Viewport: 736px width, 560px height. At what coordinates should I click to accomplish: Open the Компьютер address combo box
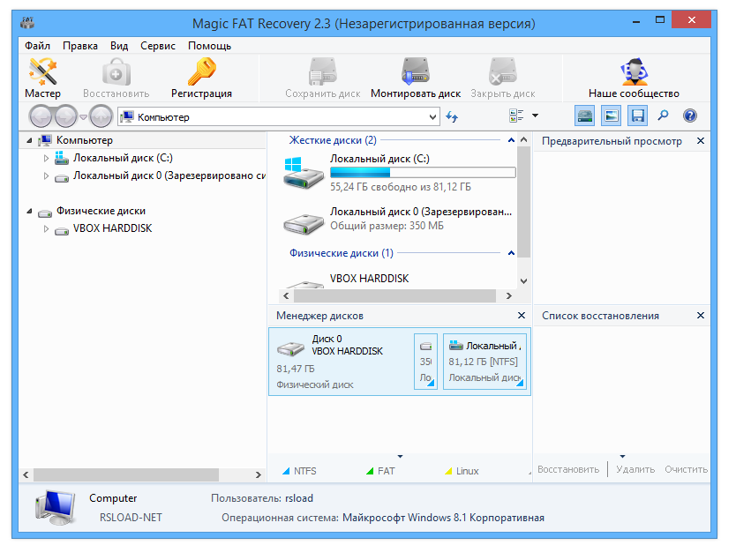coord(278,116)
